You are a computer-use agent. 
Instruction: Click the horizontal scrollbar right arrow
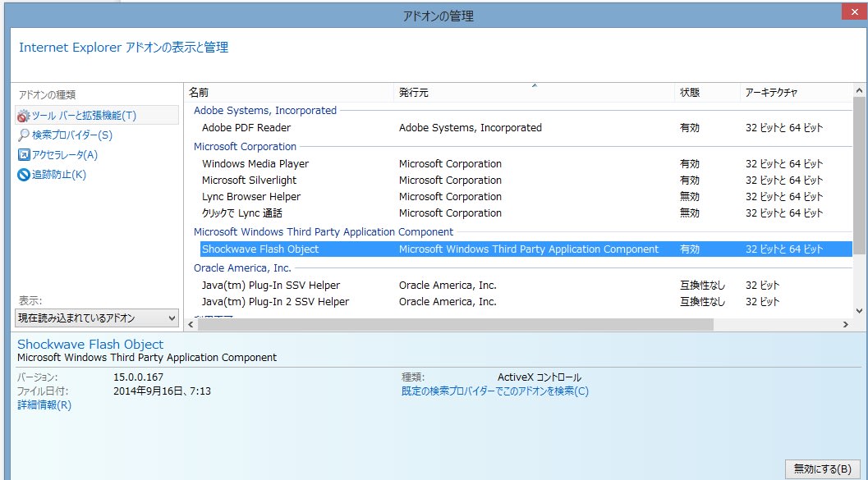click(x=845, y=325)
